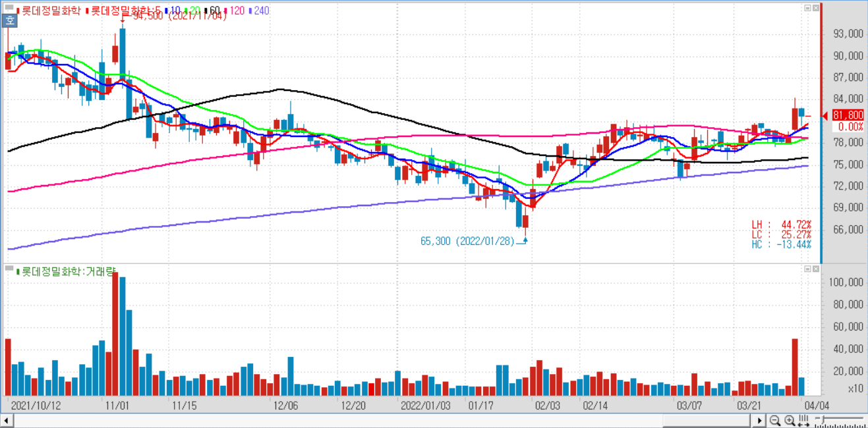Click the 66,000 price axis label
868x428 pixels.
[x=848, y=230]
